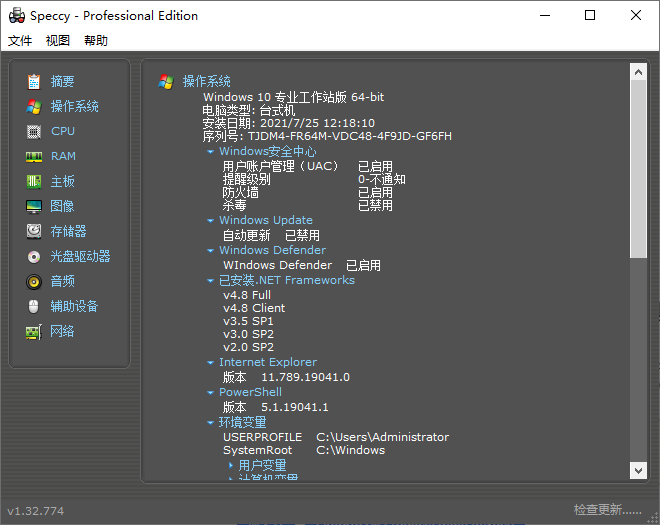Open the CPU section label
Screen dimensions: 660x525
click(x=63, y=131)
